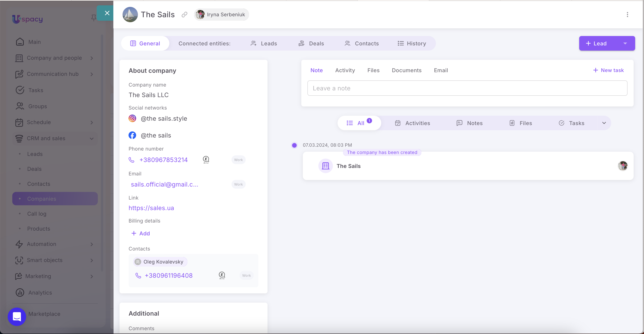Close the company card panel
This screenshot has height=334, width=644.
point(107,13)
